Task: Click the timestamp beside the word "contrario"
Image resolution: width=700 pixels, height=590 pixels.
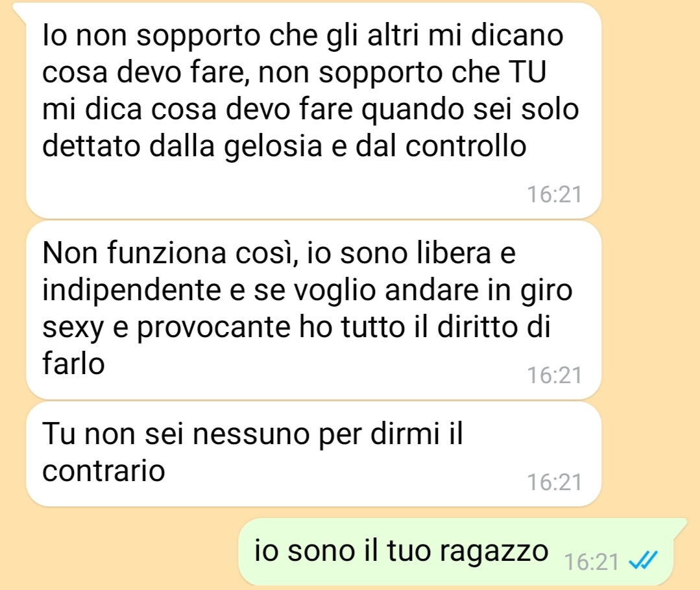Action: point(555,482)
